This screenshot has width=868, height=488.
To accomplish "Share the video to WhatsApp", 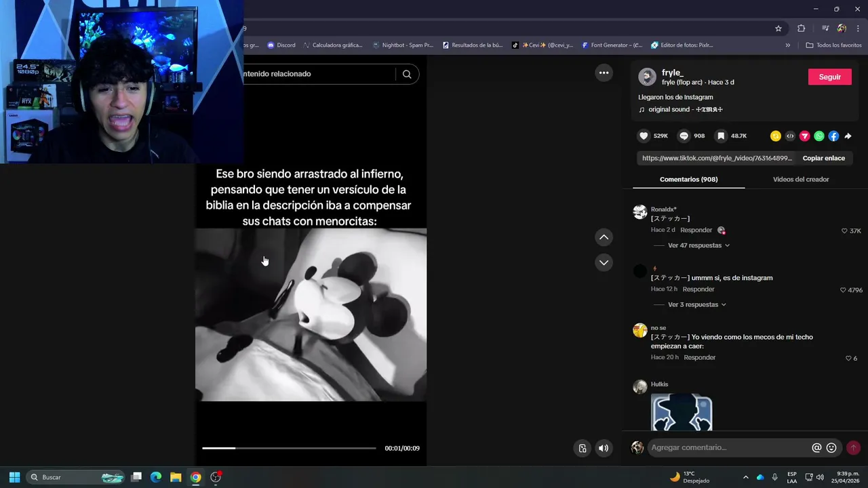I will pyautogui.click(x=819, y=136).
